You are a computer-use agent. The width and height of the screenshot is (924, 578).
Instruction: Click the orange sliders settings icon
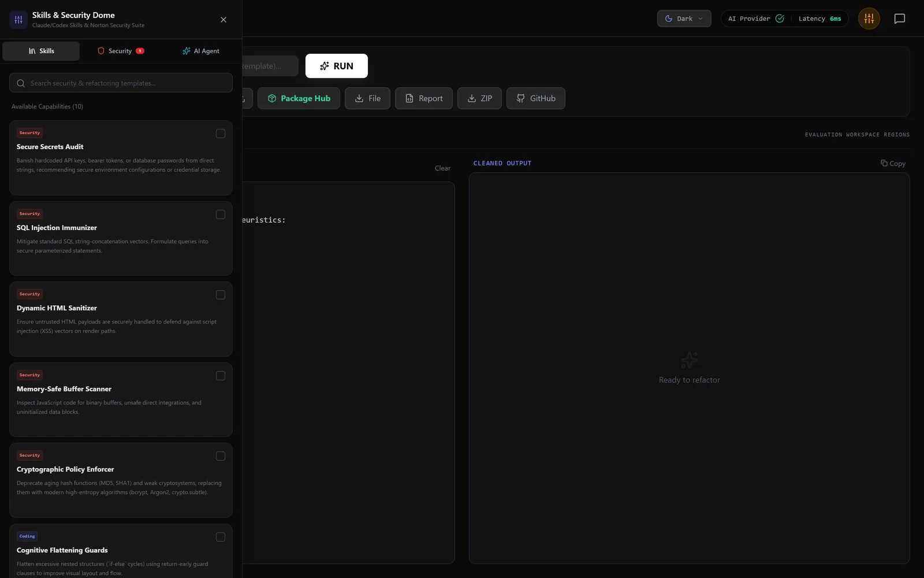click(869, 18)
